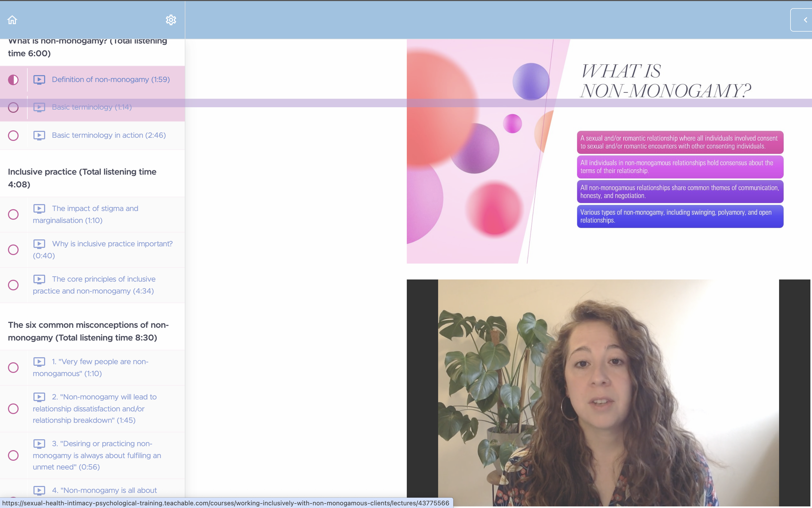
Task: Toggle completion circle for core principles lecture
Action: [13, 285]
